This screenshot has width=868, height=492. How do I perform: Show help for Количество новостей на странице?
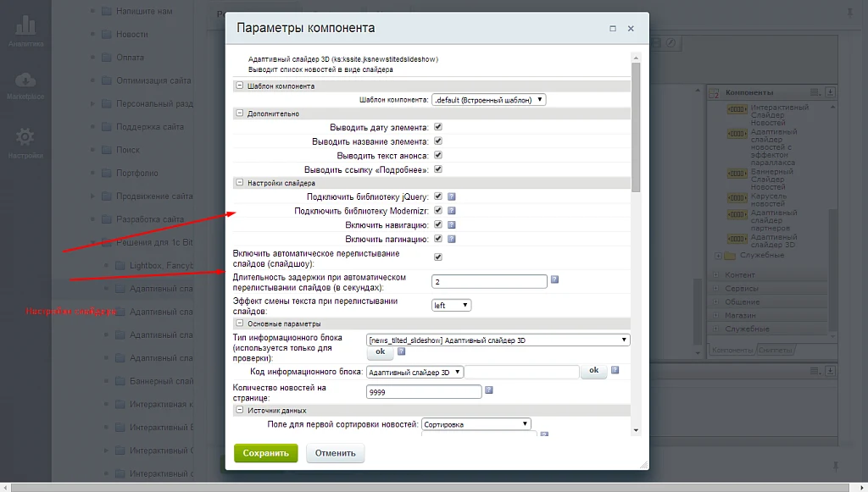489,390
